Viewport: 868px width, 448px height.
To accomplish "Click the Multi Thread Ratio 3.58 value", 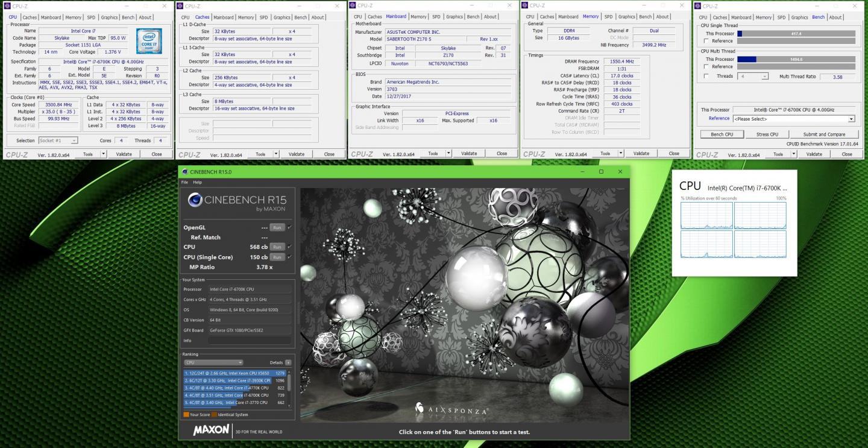I will pyautogui.click(x=837, y=77).
